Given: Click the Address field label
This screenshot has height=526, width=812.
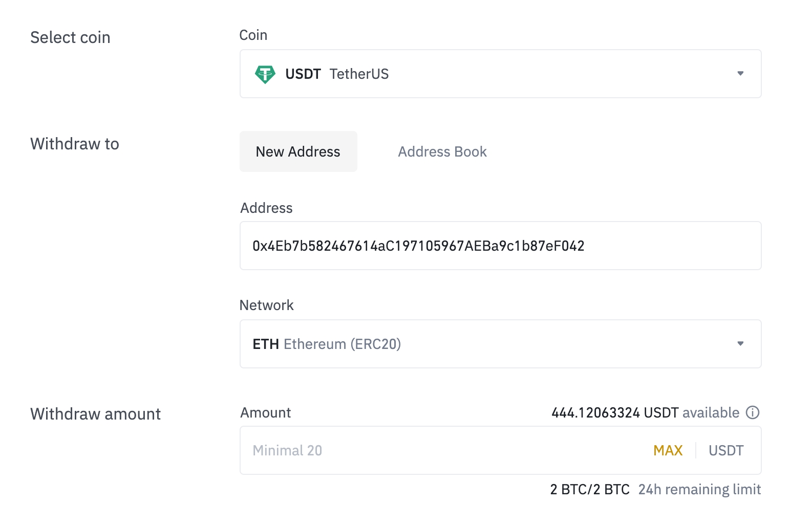Looking at the screenshot, I should (x=266, y=208).
